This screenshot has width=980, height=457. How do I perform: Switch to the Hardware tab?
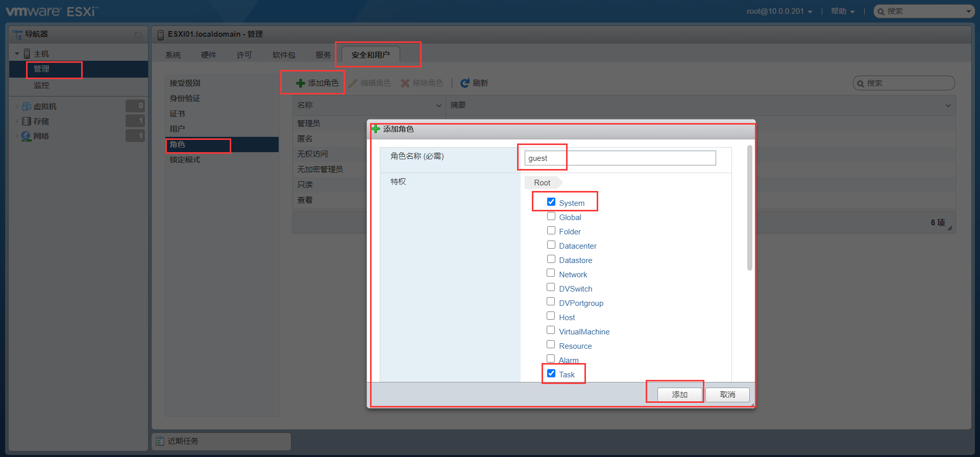click(209, 55)
